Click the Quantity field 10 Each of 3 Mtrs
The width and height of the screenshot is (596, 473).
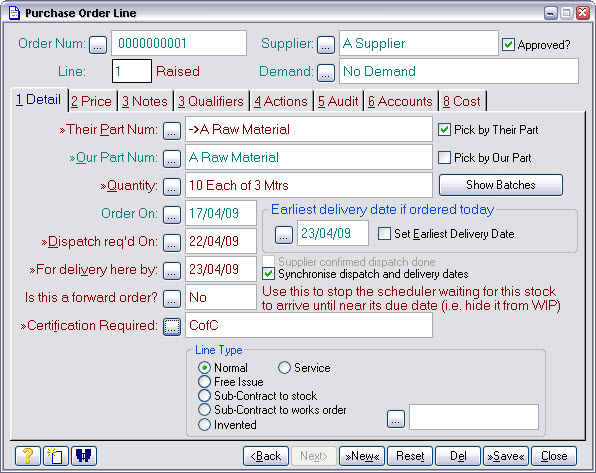coord(309,185)
